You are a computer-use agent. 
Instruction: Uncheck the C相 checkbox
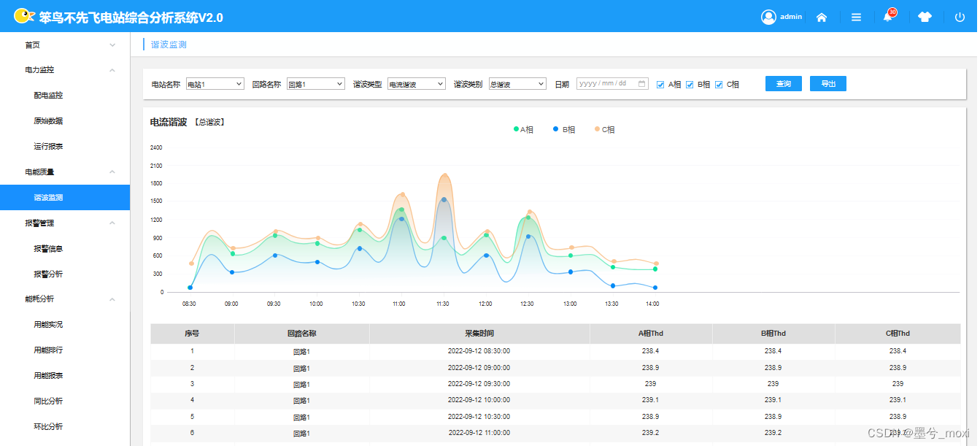click(x=719, y=85)
